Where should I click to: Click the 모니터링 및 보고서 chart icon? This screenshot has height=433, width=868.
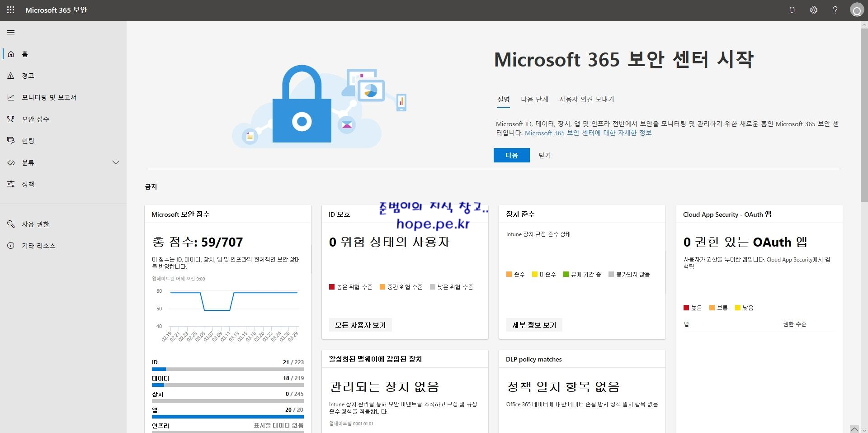coord(11,97)
